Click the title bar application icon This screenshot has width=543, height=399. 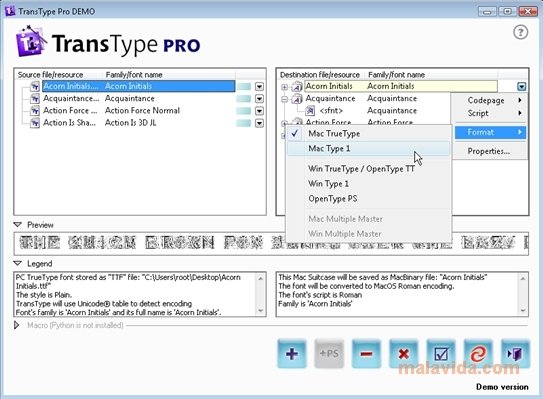click(x=10, y=11)
